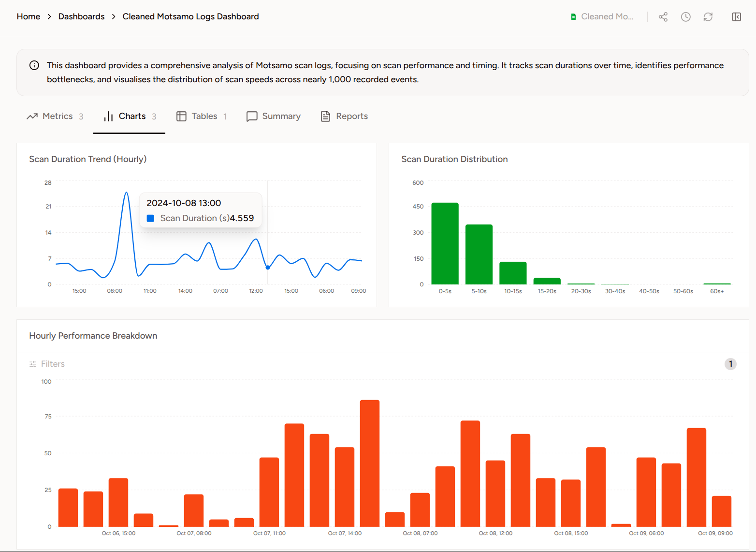Click the Filters sliders icon
The height and width of the screenshot is (552, 756).
click(33, 364)
